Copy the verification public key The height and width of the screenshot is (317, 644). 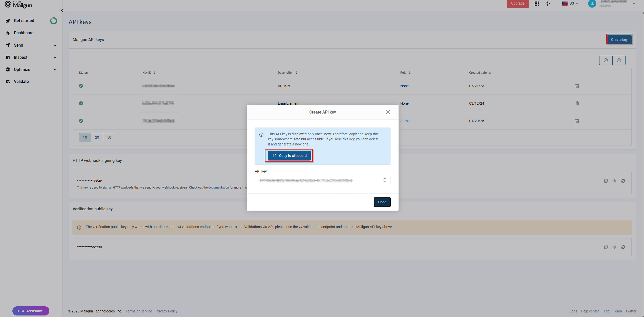pyautogui.click(x=606, y=247)
